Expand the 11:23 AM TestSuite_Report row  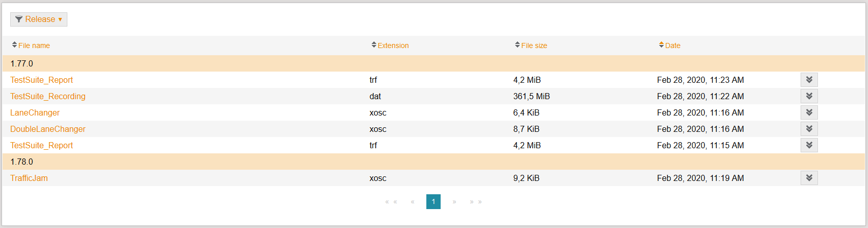(809, 80)
